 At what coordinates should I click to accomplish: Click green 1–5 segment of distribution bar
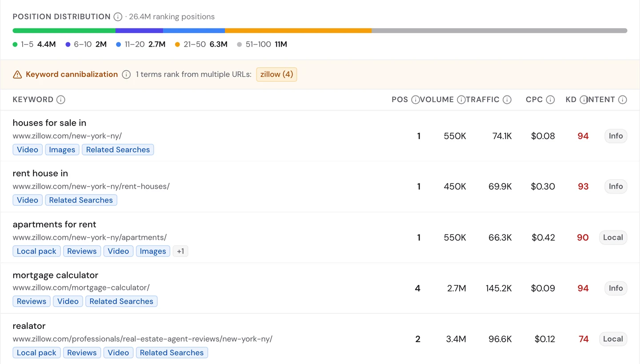64,31
